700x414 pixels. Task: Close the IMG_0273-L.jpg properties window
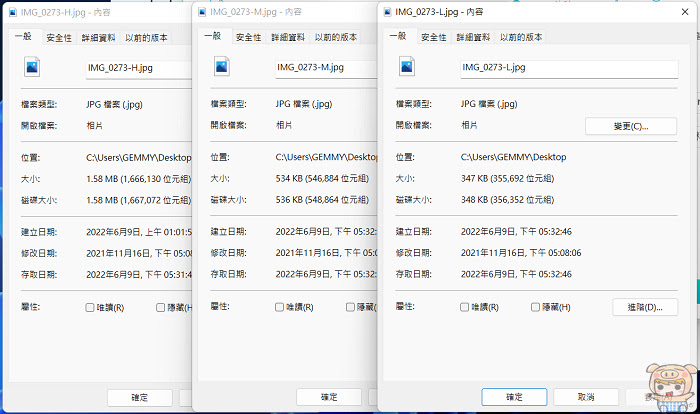coord(685,12)
